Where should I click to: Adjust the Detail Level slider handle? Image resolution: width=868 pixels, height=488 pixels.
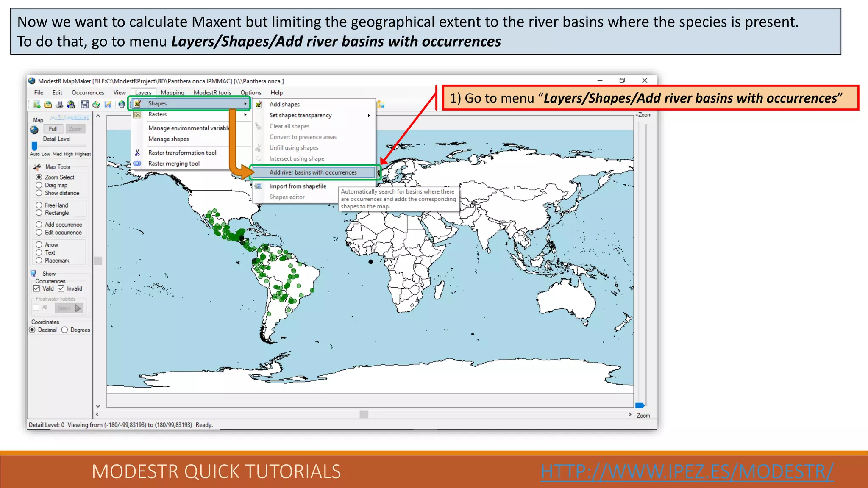pos(34,146)
